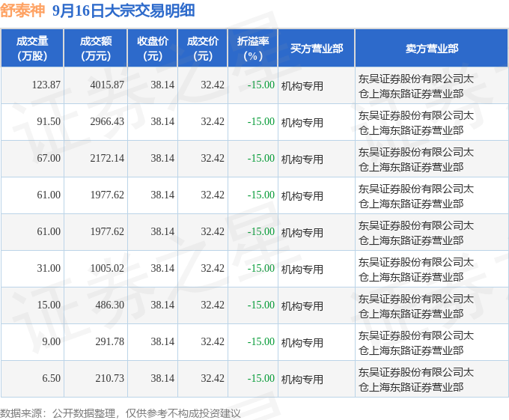
Task: Select the 成交量(万股) column header
Action: coord(32,49)
